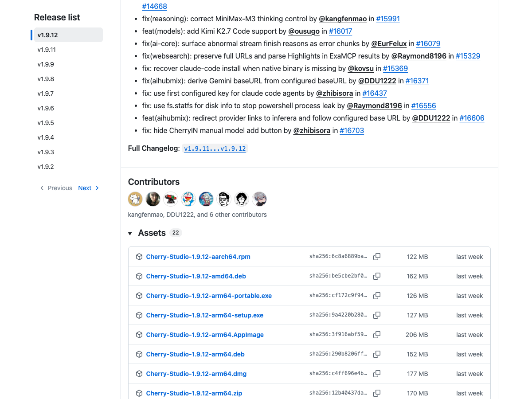Copy sha256 of arm64-portable.exe asset
The width and height of the screenshot is (532, 399).
coord(377,296)
